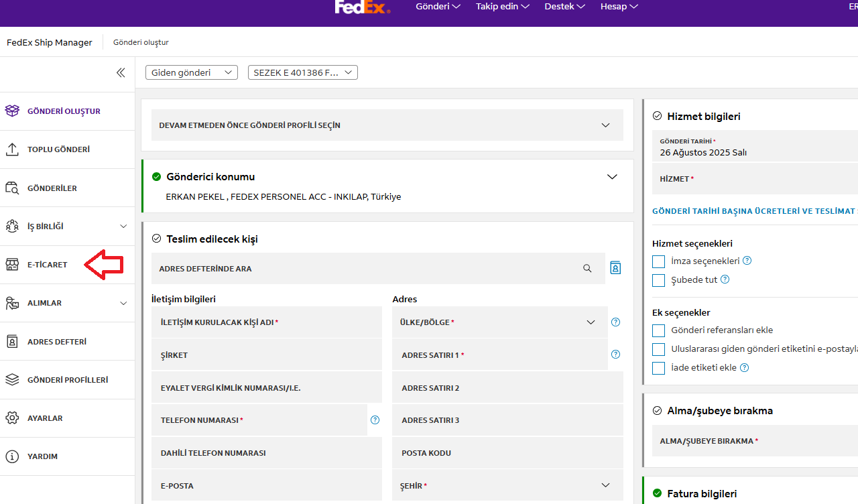Open the Giden gönderi dropdown
858x504 pixels.
point(191,72)
